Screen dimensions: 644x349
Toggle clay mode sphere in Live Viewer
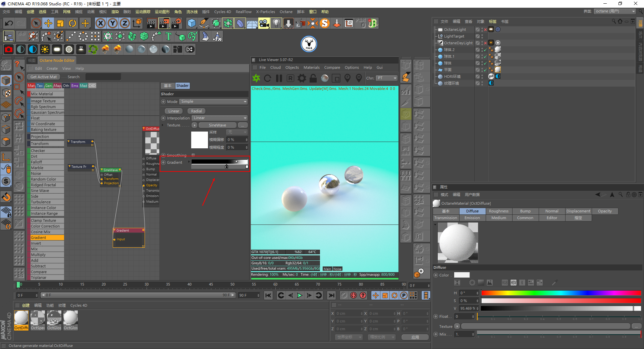pyautogui.click(x=324, y=78)
